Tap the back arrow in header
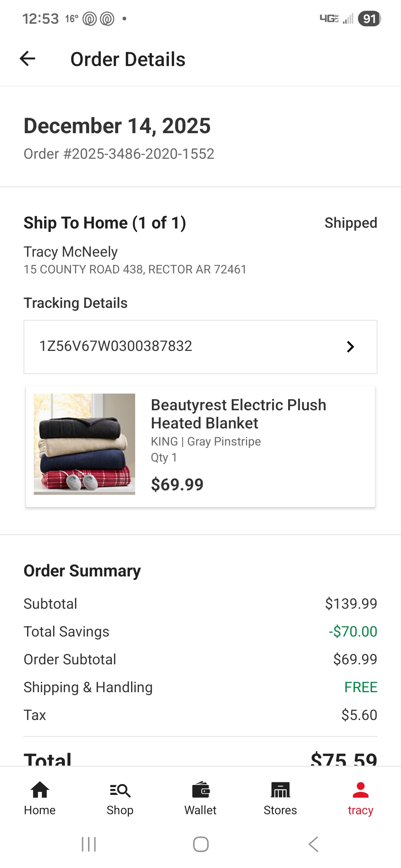 click(x=27, y=59)
